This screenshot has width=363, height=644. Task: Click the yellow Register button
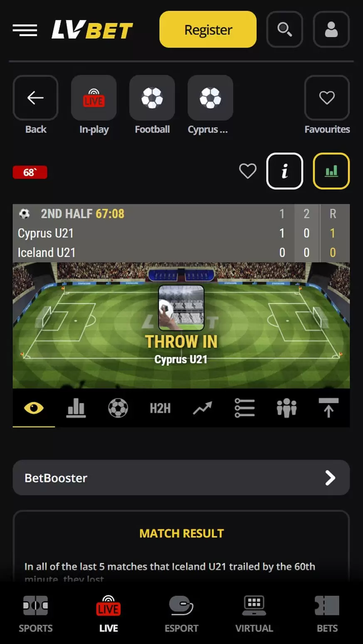point(208,29)
